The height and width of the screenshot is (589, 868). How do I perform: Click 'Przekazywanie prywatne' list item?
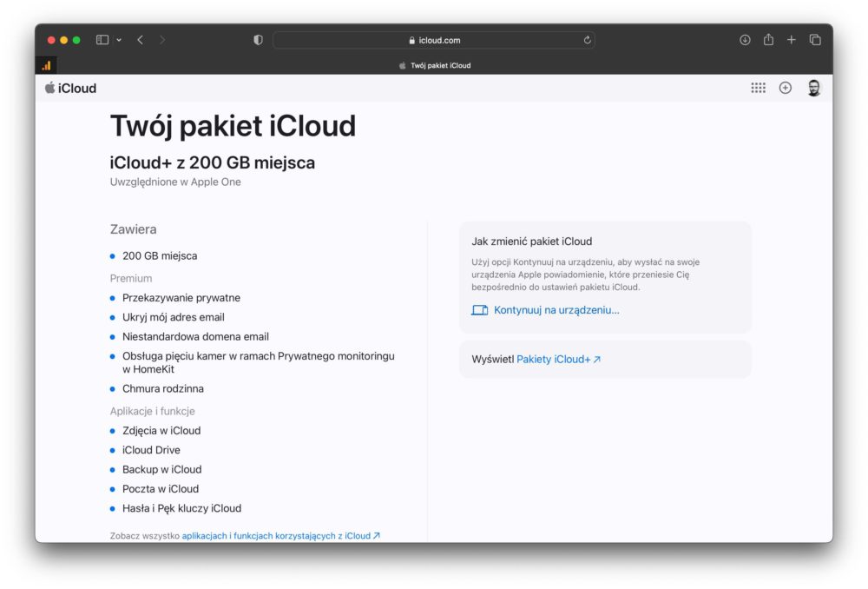pyautogui.click(x=181, y=298)
